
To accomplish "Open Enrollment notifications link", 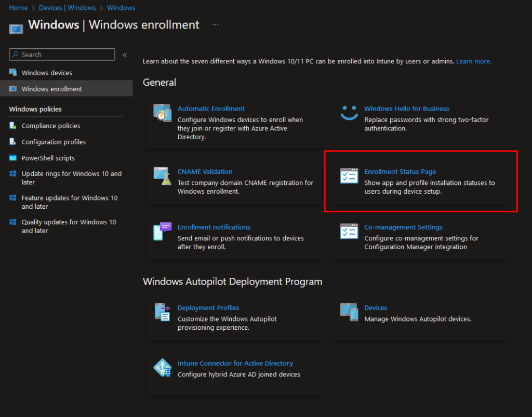I will point(214,227).
